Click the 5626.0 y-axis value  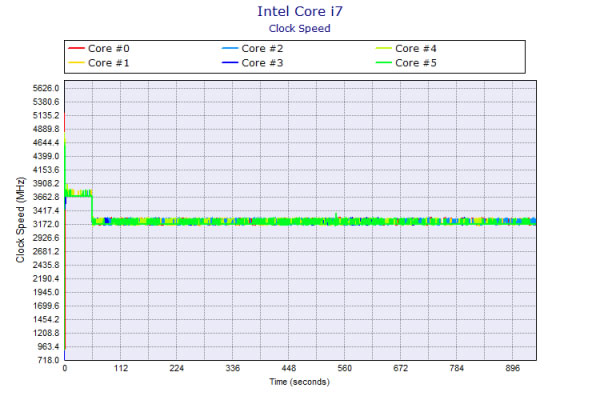pyautogui.click(x=46, y=88)
